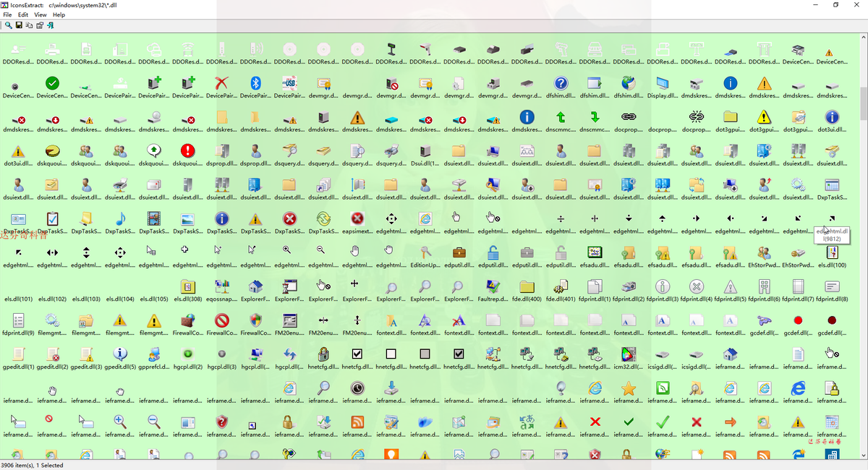Select the EditionUp keys icon
Image resolution: width=868 pixels, height=470 pixels.
[x=425, y=252]
